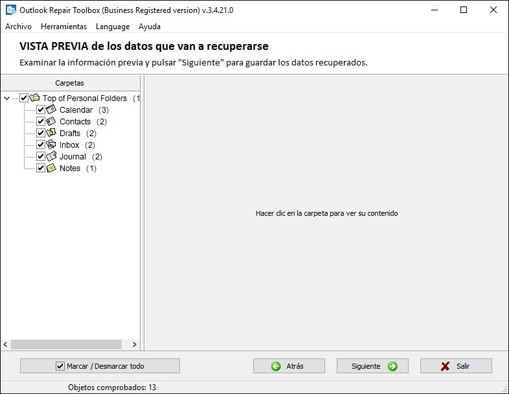Go back with the Atrás button
509x394 pixels.
(x=289, y=366)
